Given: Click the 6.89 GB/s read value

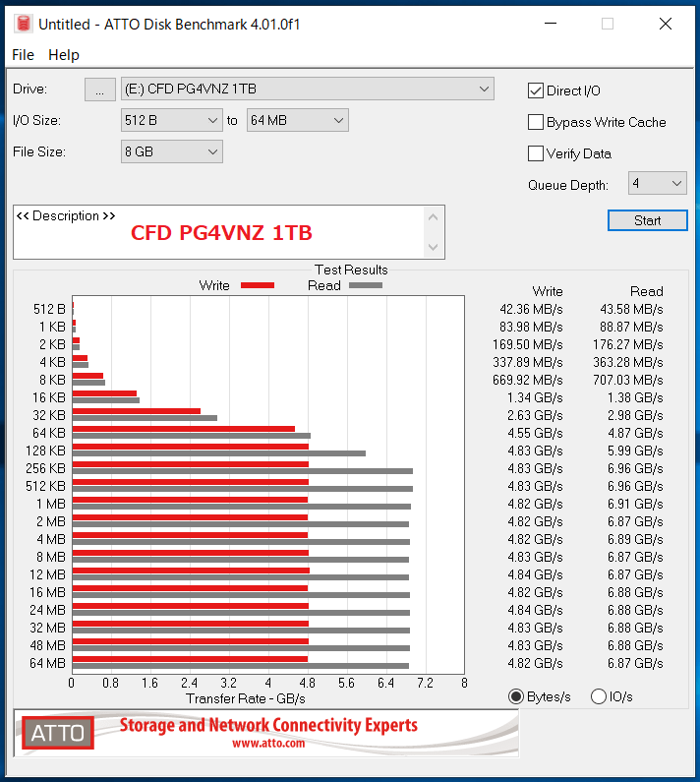Looking at the screenshot, I should [635, 539].
